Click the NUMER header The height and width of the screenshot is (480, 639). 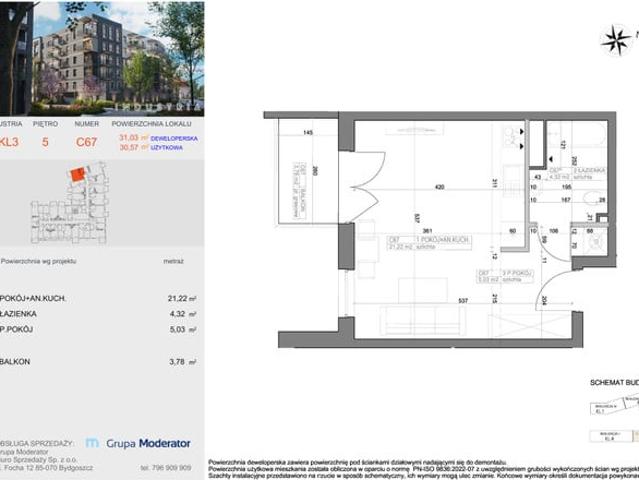86,123
